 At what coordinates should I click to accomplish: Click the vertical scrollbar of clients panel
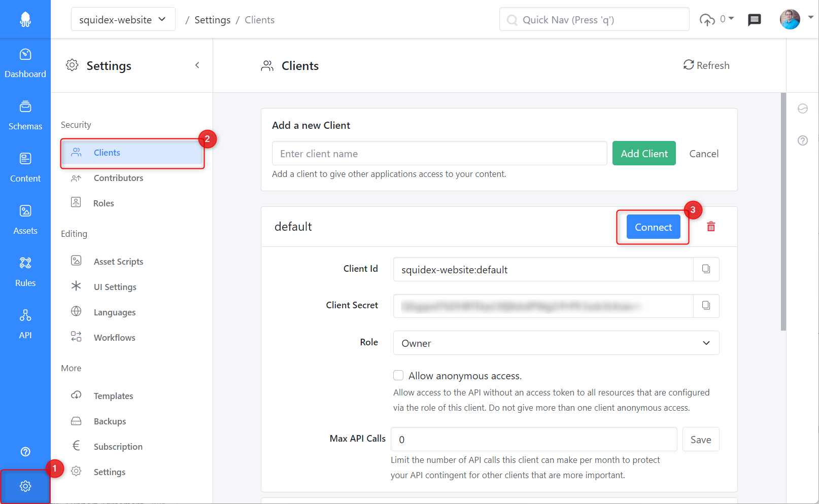[783, 212]
